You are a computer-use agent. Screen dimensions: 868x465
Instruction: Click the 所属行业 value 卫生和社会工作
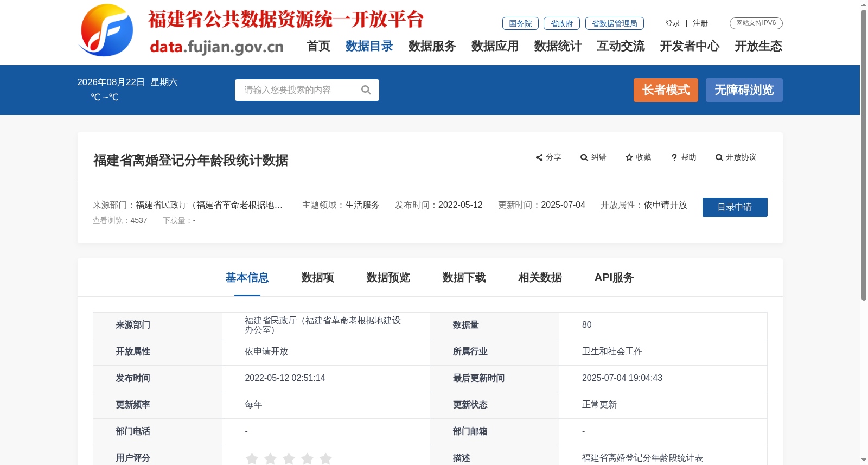pos(612,352)
